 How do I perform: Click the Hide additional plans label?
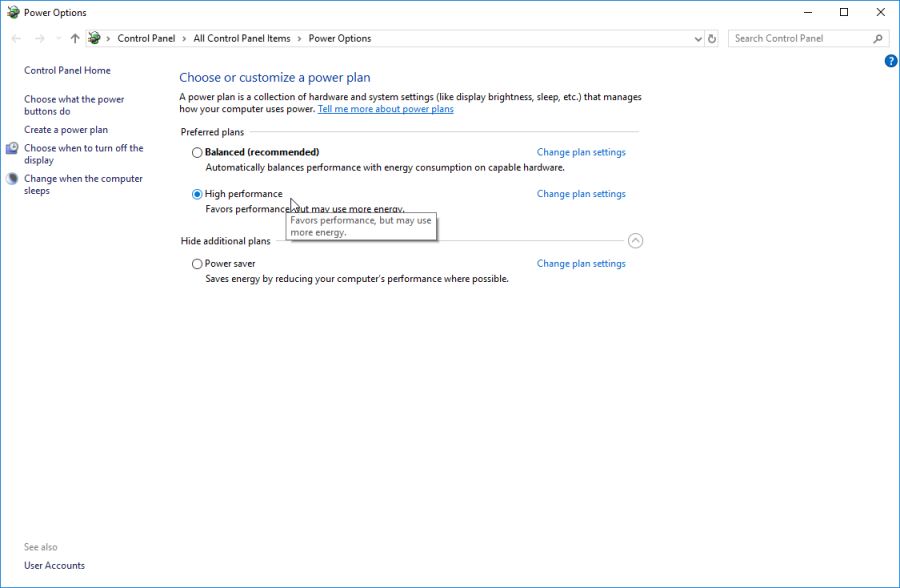coord(226,241)
